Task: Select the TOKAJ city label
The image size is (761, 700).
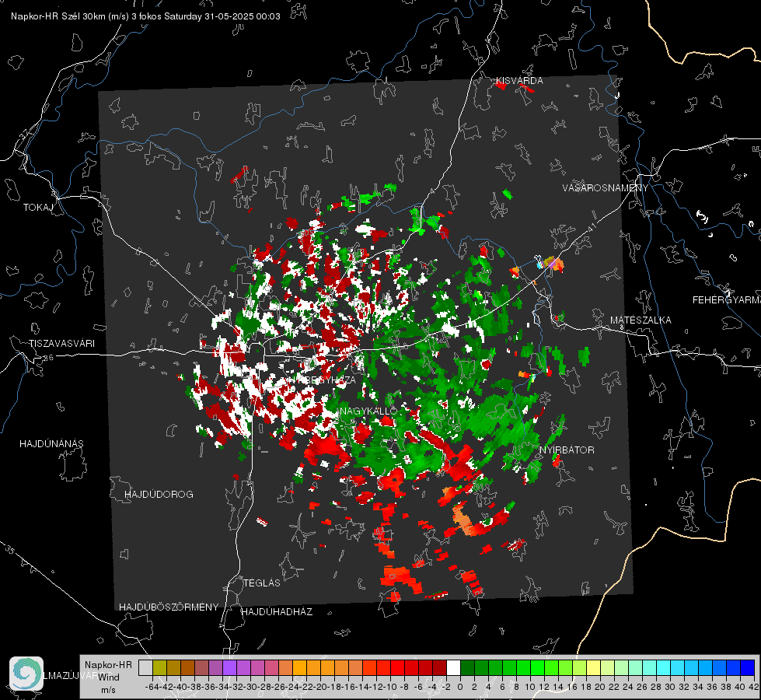Action: [38, 208]
